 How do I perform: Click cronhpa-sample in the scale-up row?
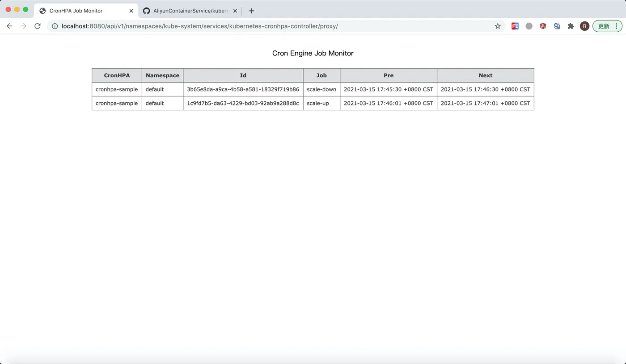pos(117,103)
